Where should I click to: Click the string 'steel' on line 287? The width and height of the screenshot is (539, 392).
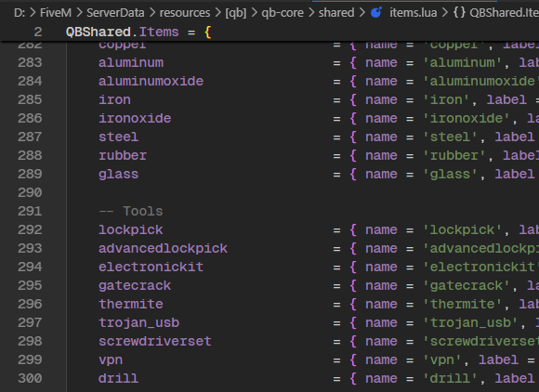(451, 137)
